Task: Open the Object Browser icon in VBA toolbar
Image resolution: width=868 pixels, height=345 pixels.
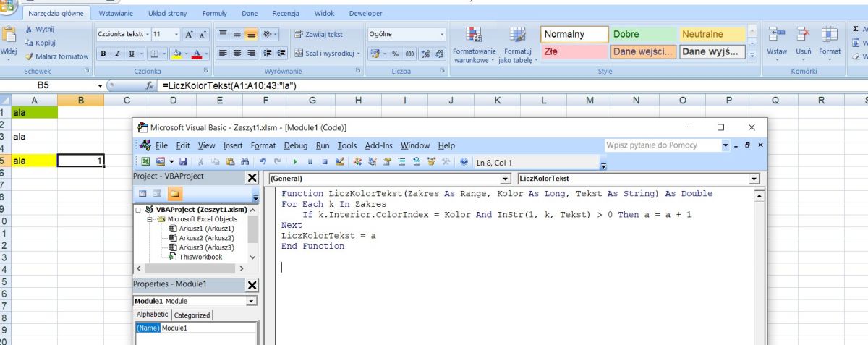Action: pyautogui.click(x=431, y=162)
